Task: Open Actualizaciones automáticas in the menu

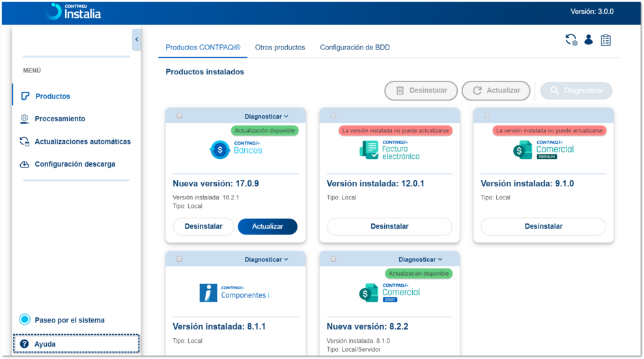Action: [82, 141]
